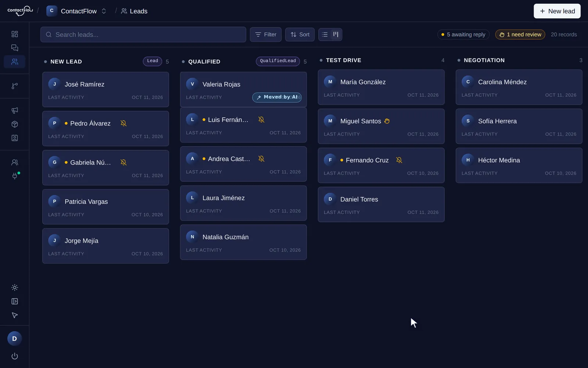Image resolution: width=588 pixels, height=368 pixels.
Task: Click the 20 records text
Action: pos(564,35)
